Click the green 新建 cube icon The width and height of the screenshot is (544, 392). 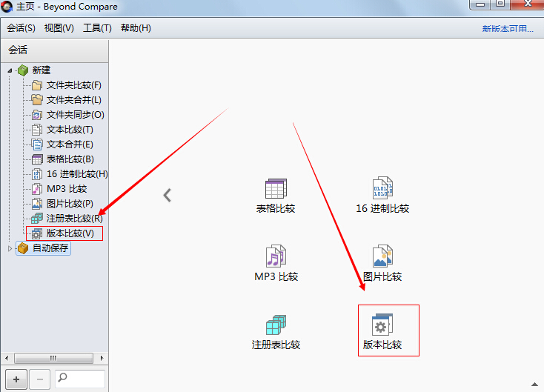tap(23, 70)
